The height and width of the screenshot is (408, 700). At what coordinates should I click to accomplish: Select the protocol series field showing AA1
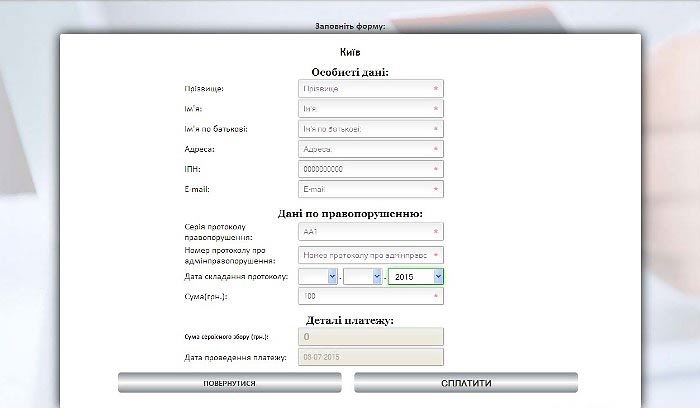(x=371, y=232)
